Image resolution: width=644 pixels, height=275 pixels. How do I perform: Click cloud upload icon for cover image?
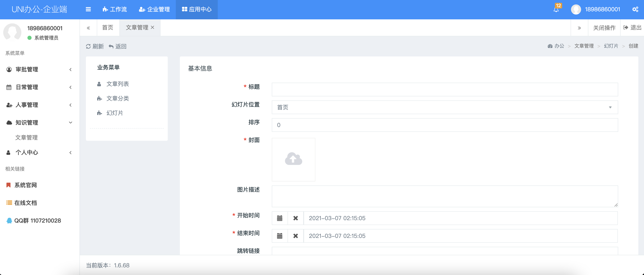click(293, 159)
